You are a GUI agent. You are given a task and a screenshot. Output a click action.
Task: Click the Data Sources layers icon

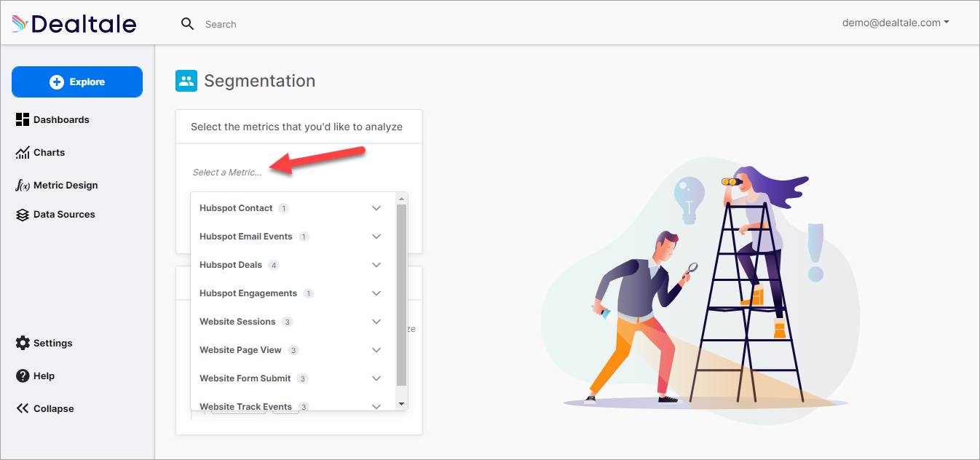pyautogui.click(x=23, y=215)
